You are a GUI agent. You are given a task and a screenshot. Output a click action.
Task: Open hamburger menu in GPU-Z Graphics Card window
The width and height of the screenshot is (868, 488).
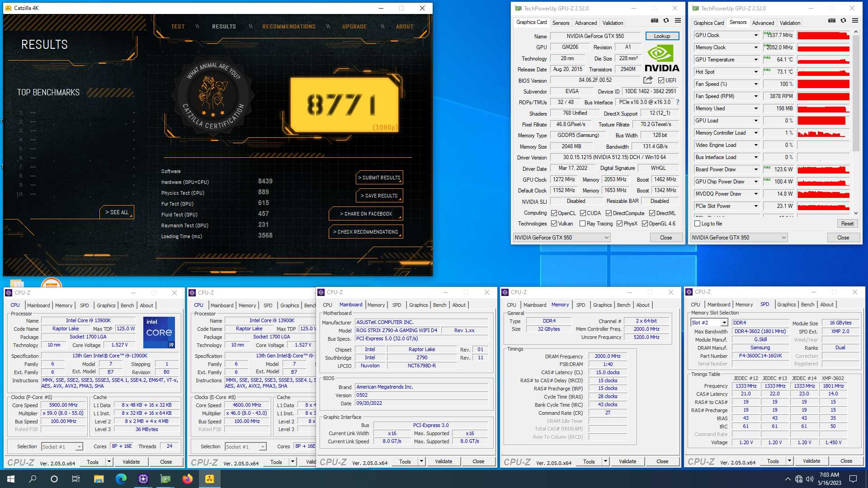[x=678, y=20]
